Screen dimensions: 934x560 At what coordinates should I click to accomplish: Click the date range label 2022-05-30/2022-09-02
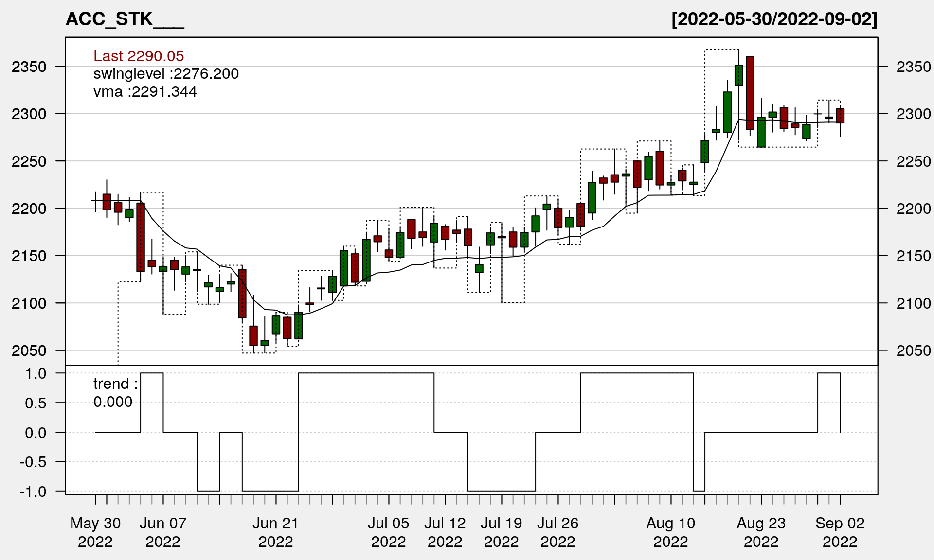tap(774, 19)
